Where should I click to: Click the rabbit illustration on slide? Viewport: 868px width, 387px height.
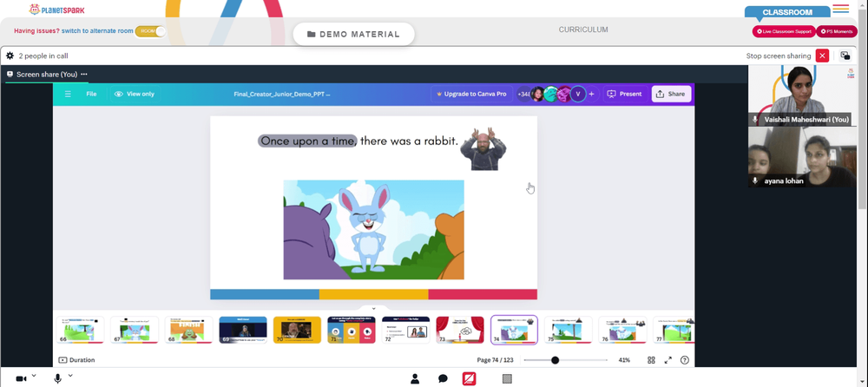tap(373, 230)
